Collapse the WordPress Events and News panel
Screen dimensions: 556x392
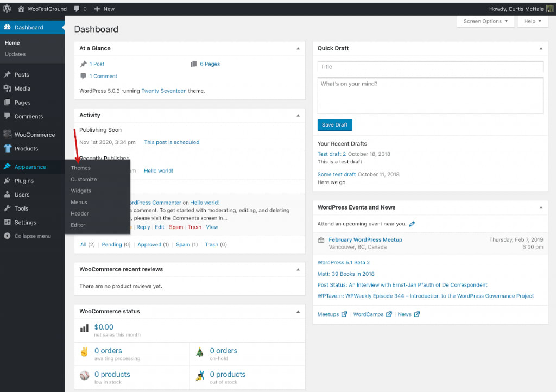tap(541, 208)
